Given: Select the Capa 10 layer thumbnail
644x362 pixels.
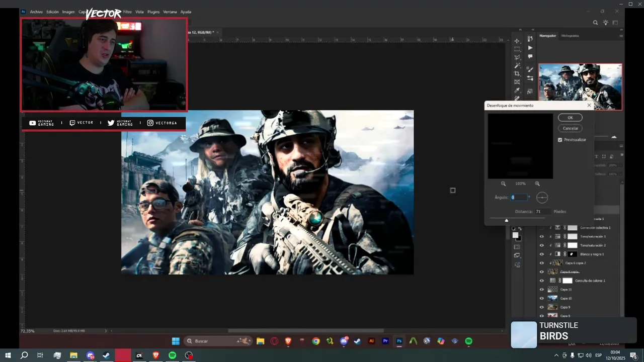Looking at the screenshot, I should pos(552,298).
